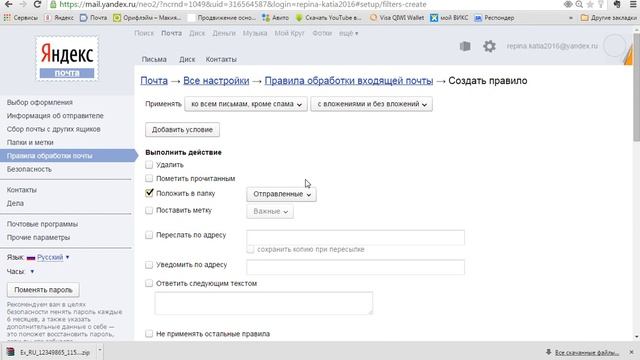The height and width of the screenshot is (360, 640).
Task: Open the Отправленные folder dropdown
Action: click(281, 194)
